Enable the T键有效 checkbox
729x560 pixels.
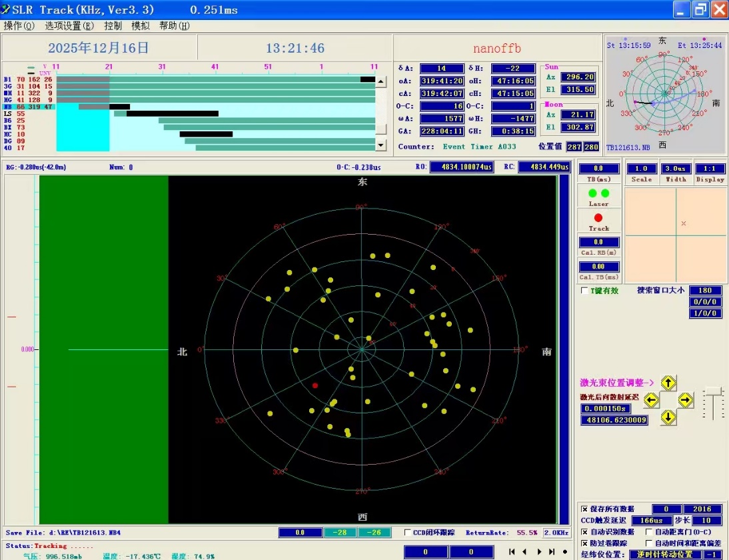[585, 291]
